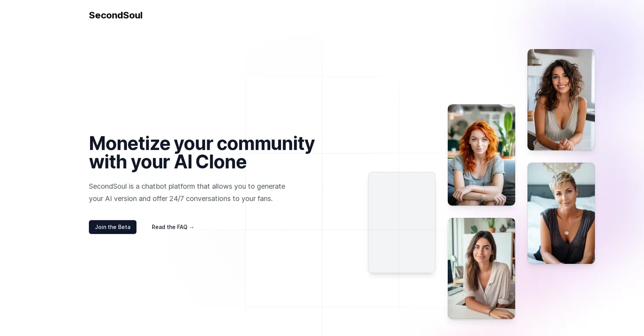This screenshot has width=644, height=336.
Task: Open the curly dark-haired woman's portrait
Action: [x=561, y=100]
